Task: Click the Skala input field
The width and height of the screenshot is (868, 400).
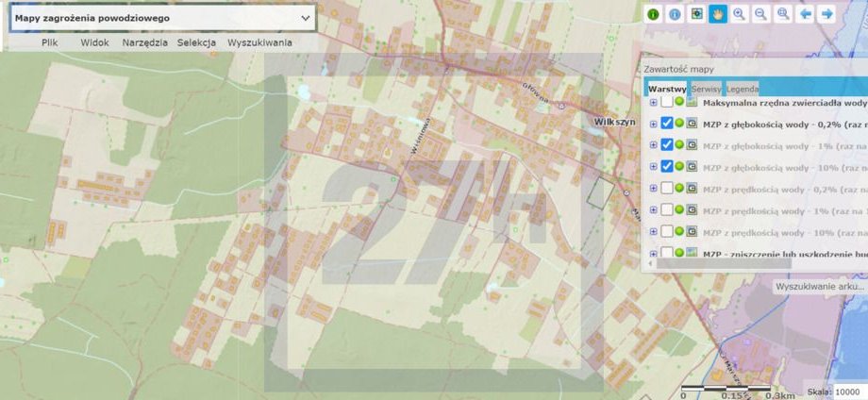Action: pos(849,392)
